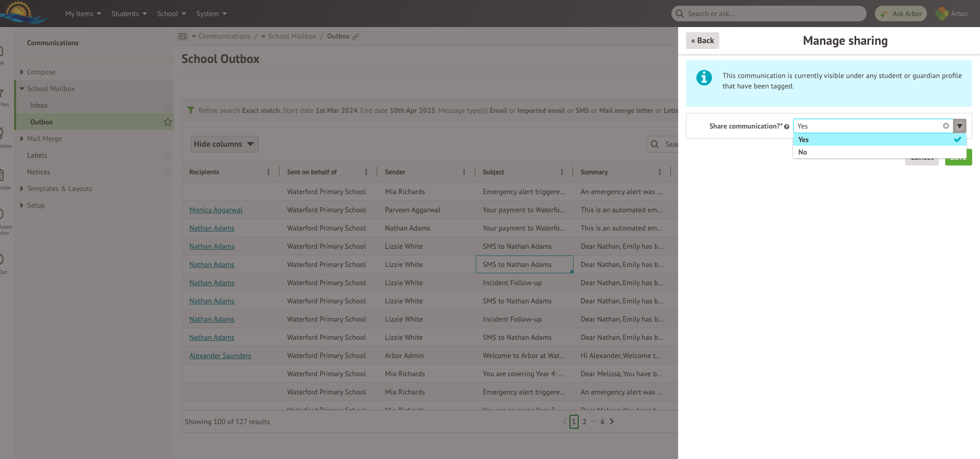This screenshot has height=459, width=980.
Task: Open the Subject column options menu
Action: click(562, 172)
